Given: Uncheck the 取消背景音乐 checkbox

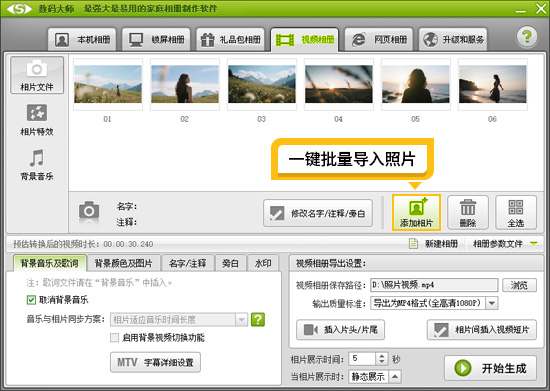Looking at the screenshot, I should point(31,300).
